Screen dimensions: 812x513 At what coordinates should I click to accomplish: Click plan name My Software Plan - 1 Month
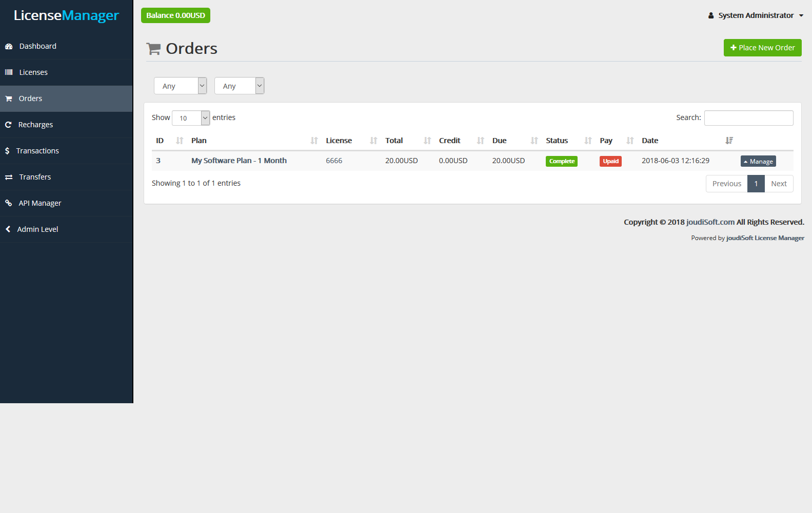click(239, 161)
